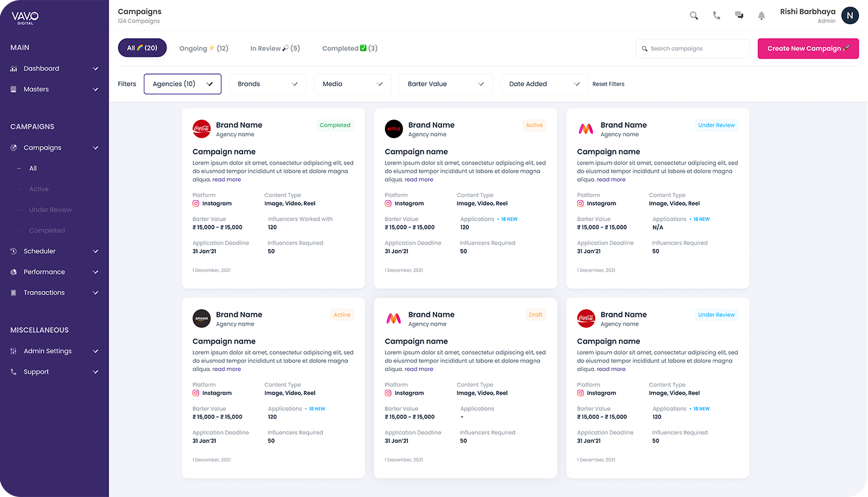Switch to the Ongoing campaigns tab

tap(204, 47)
